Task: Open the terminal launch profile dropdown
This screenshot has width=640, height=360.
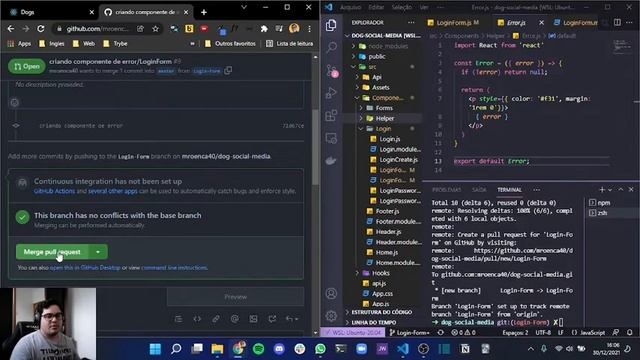Action: point(610,189)
